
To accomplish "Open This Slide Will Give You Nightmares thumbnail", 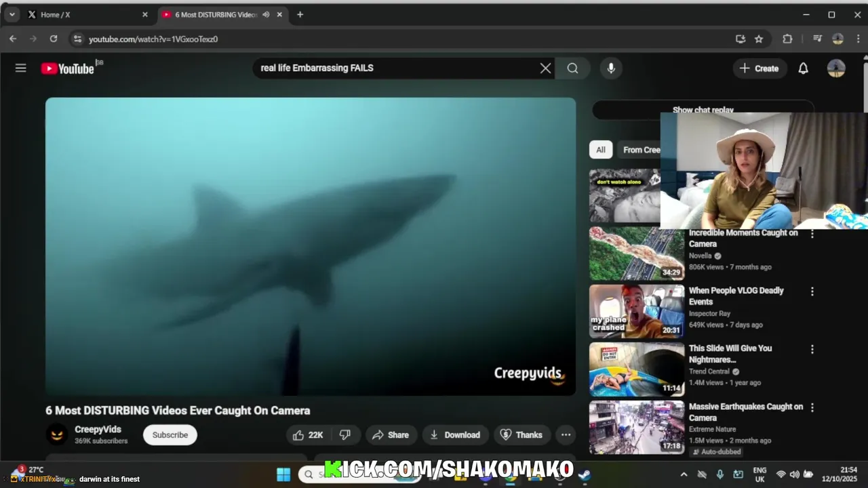I will tap(636, 369).
